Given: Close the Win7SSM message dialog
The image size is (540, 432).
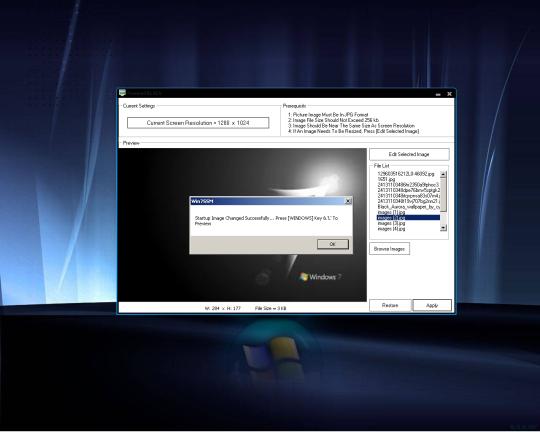Looking at the screenshot, I should coord(348,201).
